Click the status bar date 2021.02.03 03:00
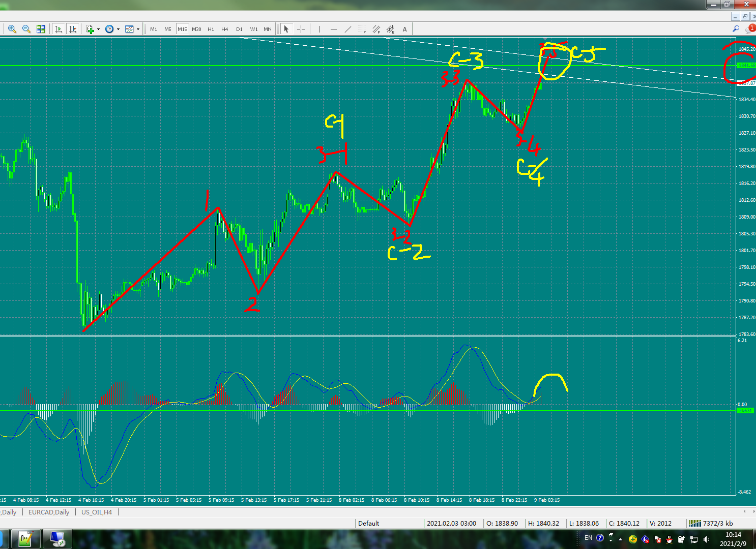Image resolution: width=756 pixels, height=549 pixels. coord(452,523)
